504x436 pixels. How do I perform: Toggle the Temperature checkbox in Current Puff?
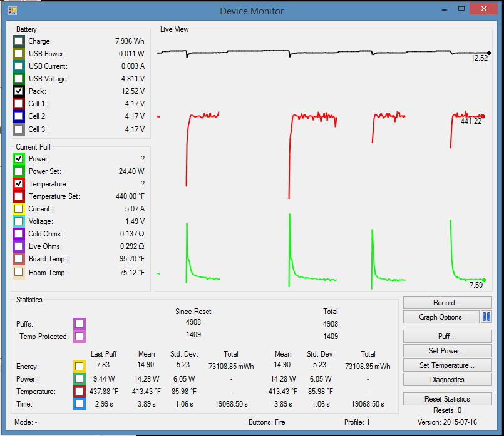tap(19, 184)
